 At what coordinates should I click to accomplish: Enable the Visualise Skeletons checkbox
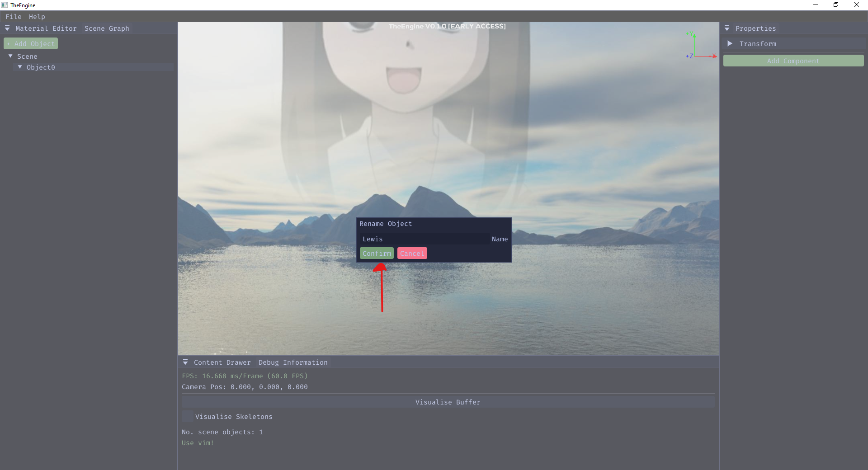pos(187,417)
